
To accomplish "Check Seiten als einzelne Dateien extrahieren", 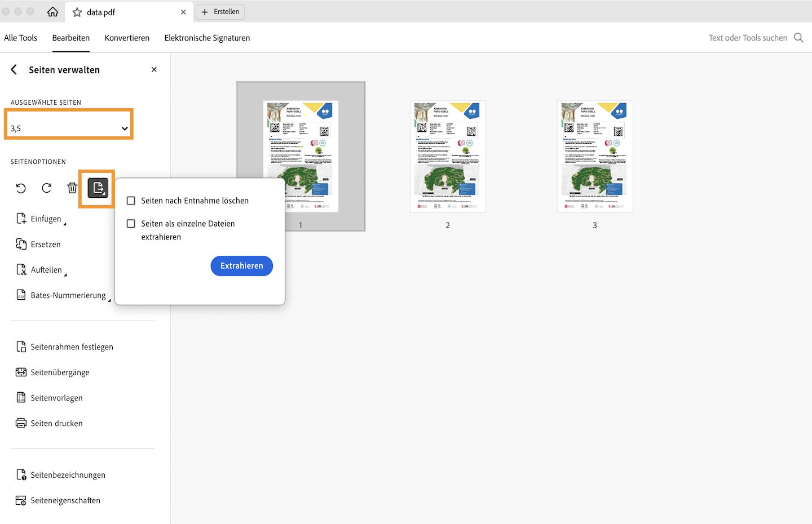I will coord(131,223).
